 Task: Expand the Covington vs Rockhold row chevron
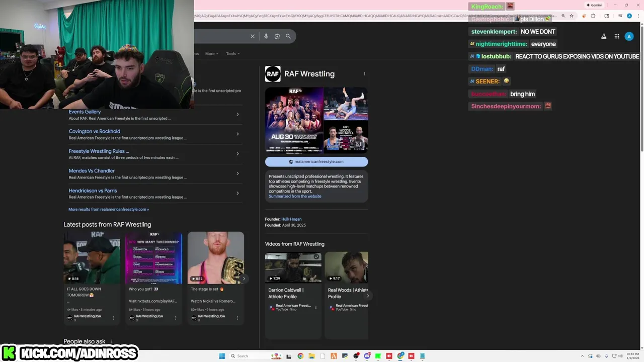[x=237, y=134]
